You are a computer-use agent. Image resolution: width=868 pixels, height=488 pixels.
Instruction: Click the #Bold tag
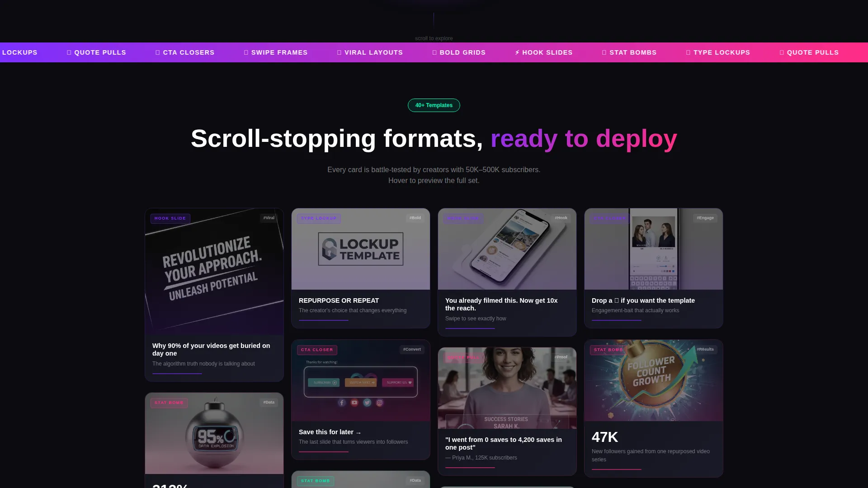[x=415, y=218]
